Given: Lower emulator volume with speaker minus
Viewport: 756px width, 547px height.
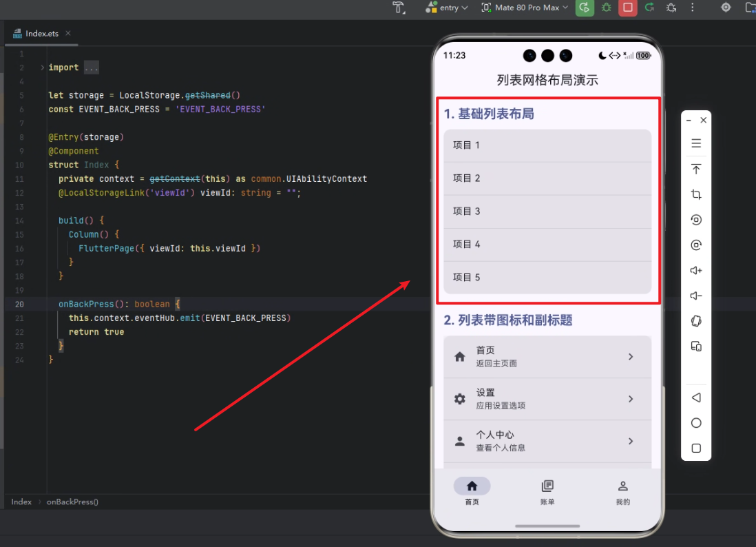Looking at the screenshot, I should point(696,296).
